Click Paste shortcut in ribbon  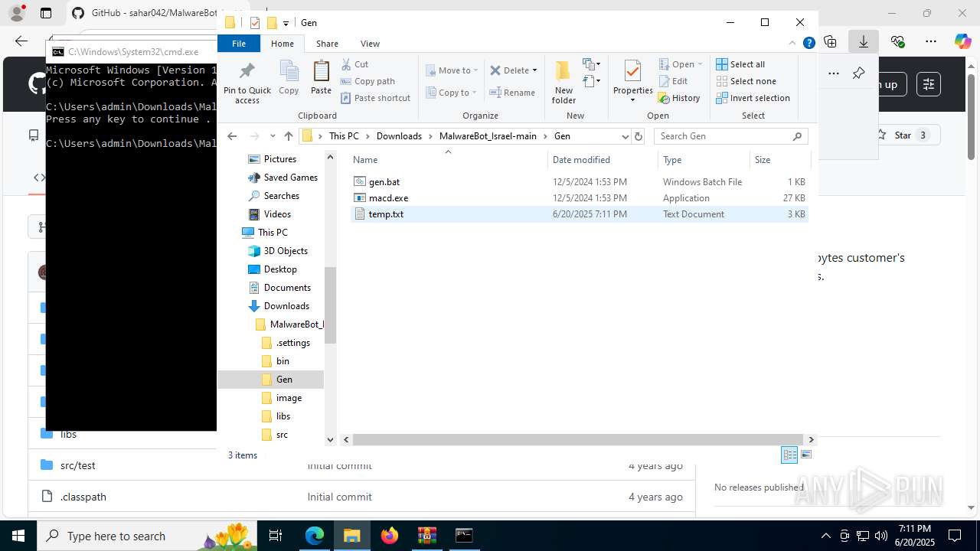pyautogui.click(x=375, y=98)
